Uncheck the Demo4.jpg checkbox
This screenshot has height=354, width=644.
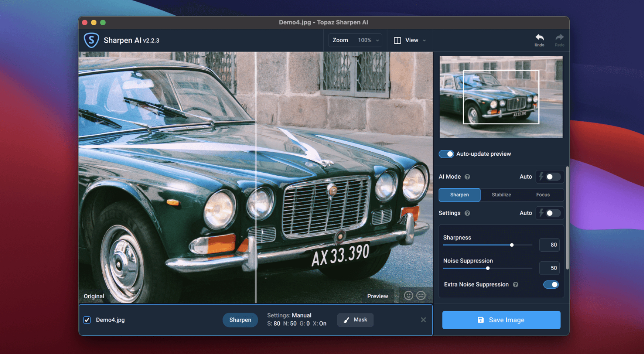point(87,320)
